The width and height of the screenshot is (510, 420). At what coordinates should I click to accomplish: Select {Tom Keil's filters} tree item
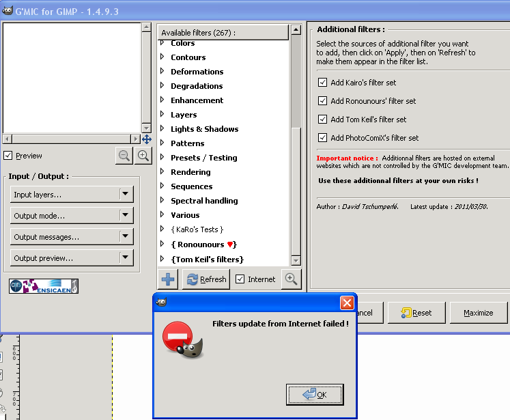click(207, 260)
